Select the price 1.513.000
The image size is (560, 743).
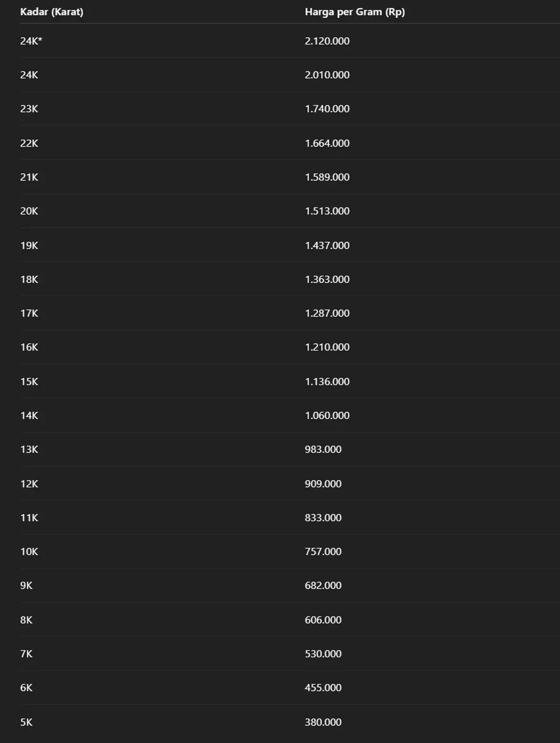coord(327,211)
